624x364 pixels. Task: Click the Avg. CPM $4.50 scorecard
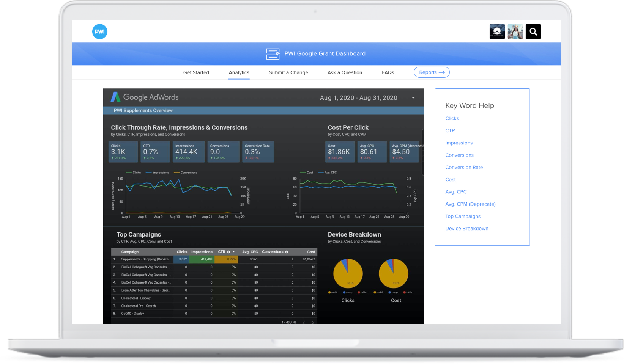tap(404, 152)
